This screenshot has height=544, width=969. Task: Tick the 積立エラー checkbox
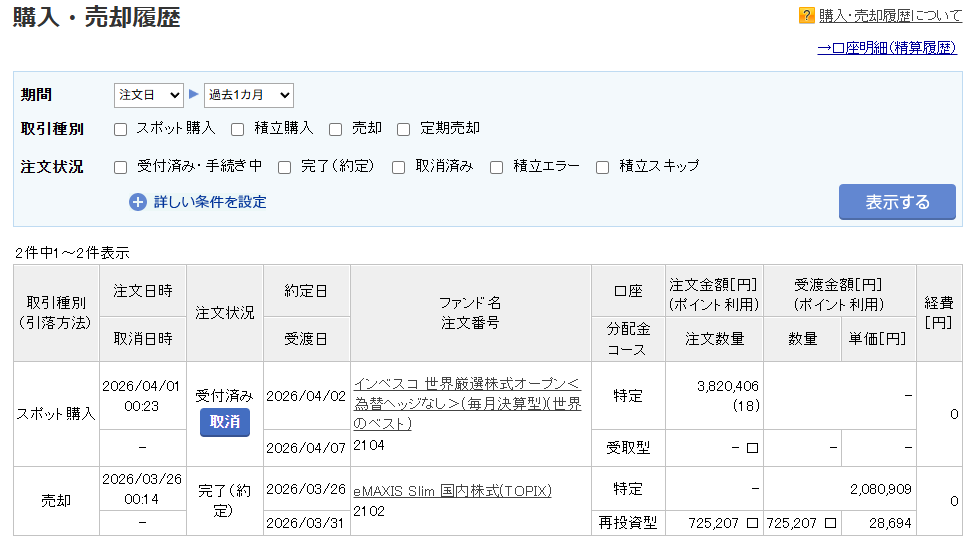tap(497, 167)
